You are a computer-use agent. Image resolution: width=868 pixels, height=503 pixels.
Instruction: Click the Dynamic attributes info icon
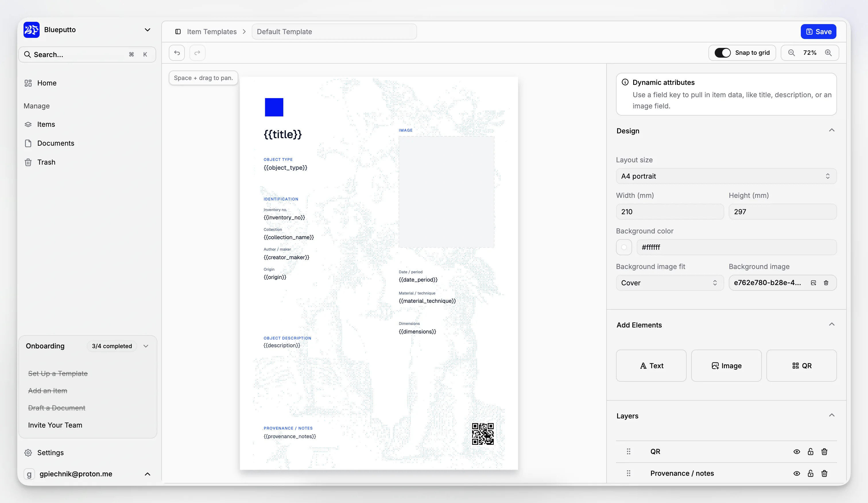tap(625, 82)
